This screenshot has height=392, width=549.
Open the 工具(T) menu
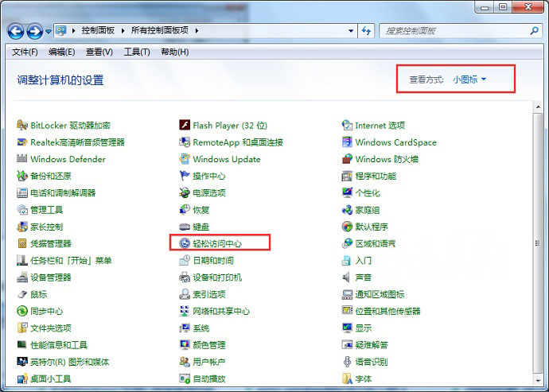click(x=137, y=52)
